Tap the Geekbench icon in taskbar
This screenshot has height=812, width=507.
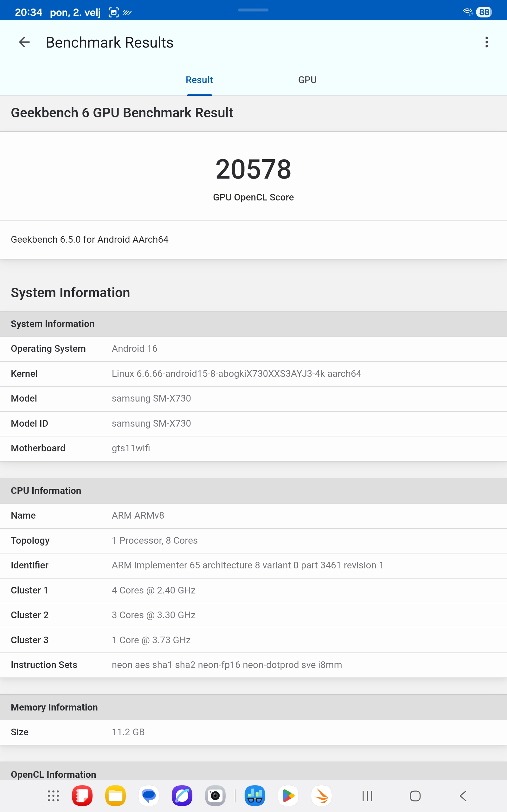pos(255,796)
